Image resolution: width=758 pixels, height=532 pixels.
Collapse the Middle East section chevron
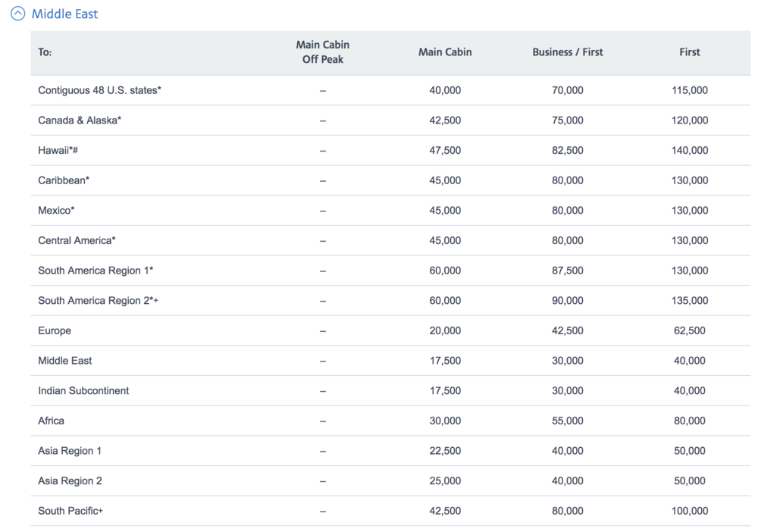17,14
